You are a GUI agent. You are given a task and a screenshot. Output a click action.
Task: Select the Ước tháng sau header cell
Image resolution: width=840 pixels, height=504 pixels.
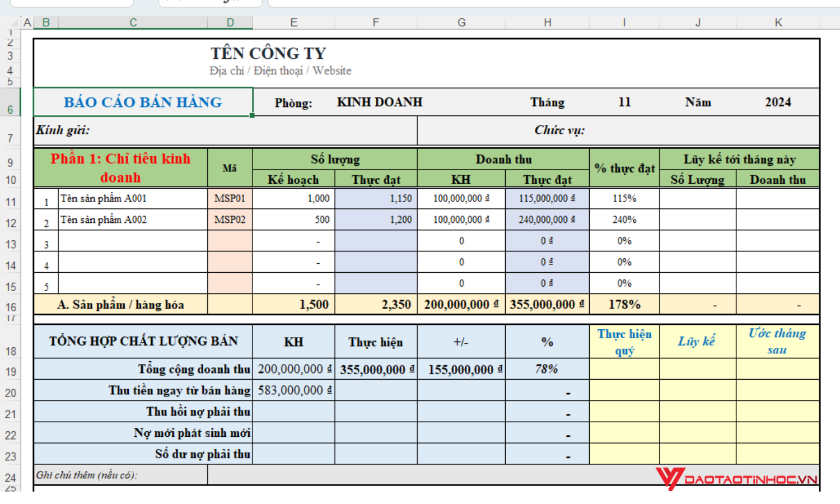(x=778, y=340)
